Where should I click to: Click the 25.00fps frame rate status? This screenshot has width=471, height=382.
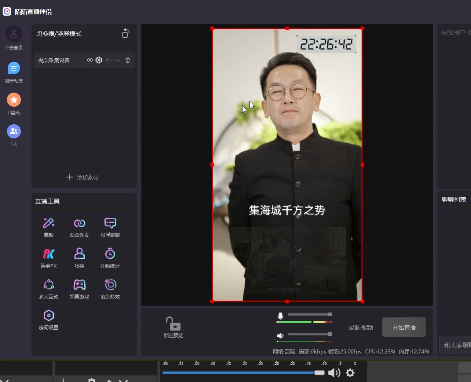345,351
